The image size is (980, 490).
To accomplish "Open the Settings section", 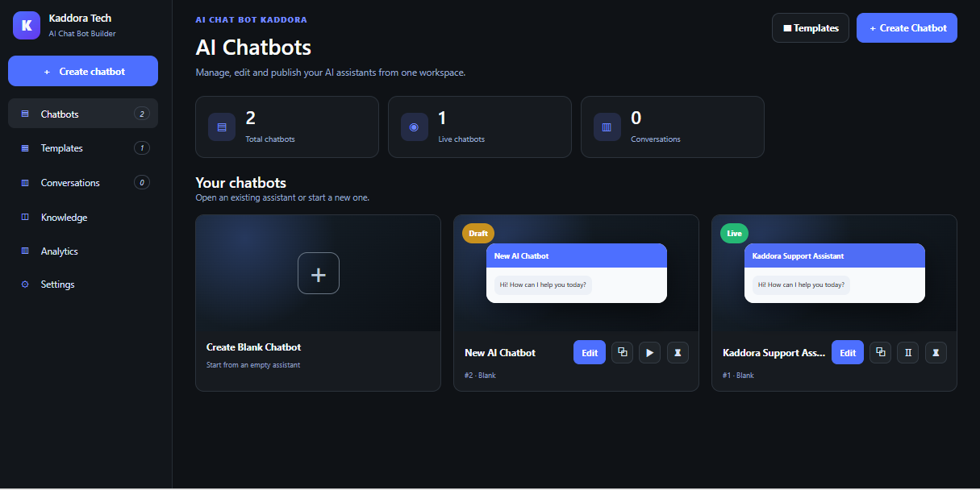I will pyautogui.click(x=83, y=284).
